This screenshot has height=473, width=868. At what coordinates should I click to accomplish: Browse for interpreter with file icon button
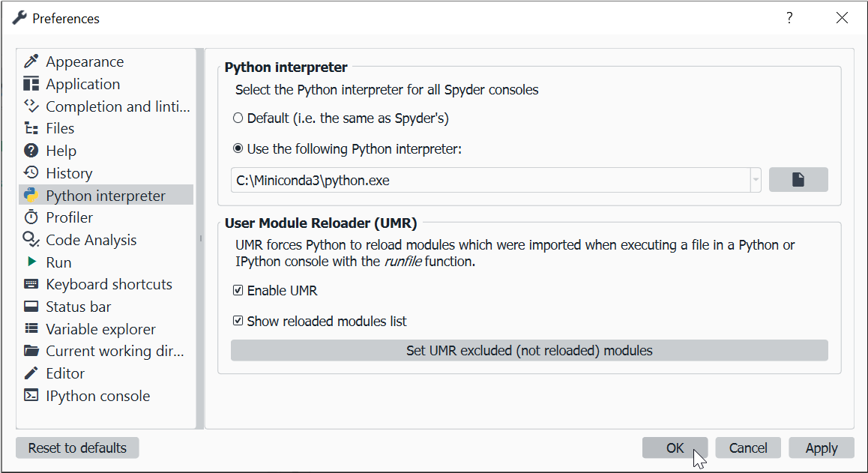798,180
